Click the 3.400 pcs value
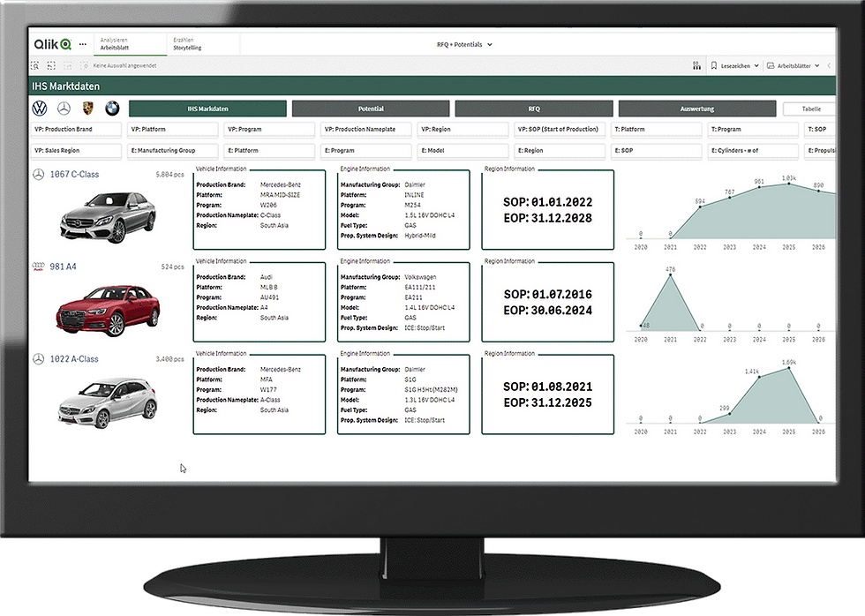The height and width of the screenshot is (616, 865). (x=169, y=359)
